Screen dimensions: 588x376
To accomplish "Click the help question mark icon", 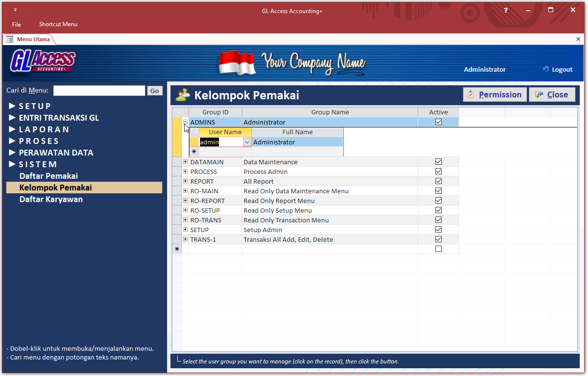I will [x=506, y=10].
